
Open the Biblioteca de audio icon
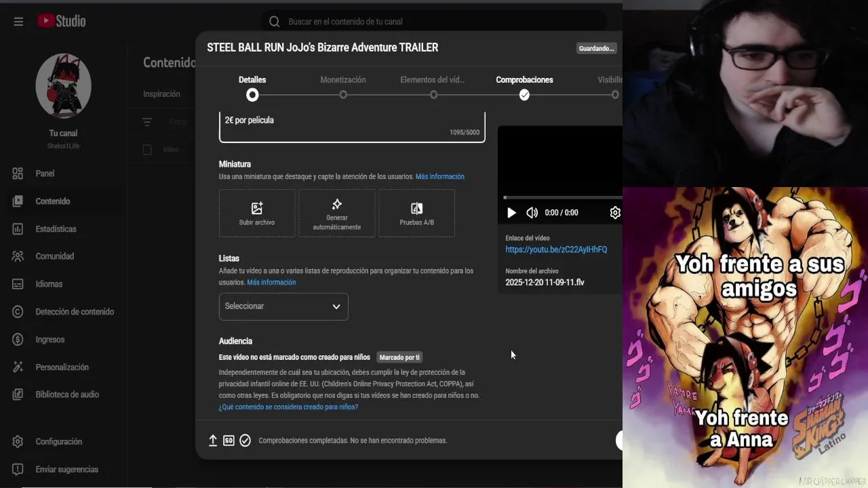pos(18,394)
